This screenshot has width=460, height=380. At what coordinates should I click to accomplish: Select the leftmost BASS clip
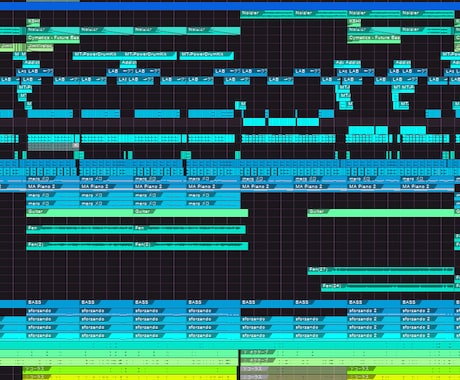tap(53, 304)
